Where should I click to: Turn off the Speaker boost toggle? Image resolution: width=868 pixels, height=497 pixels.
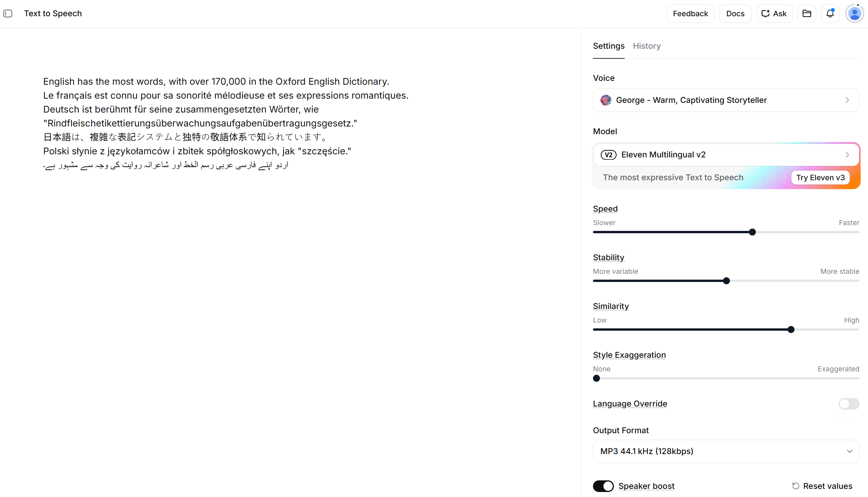pos(603,486)
